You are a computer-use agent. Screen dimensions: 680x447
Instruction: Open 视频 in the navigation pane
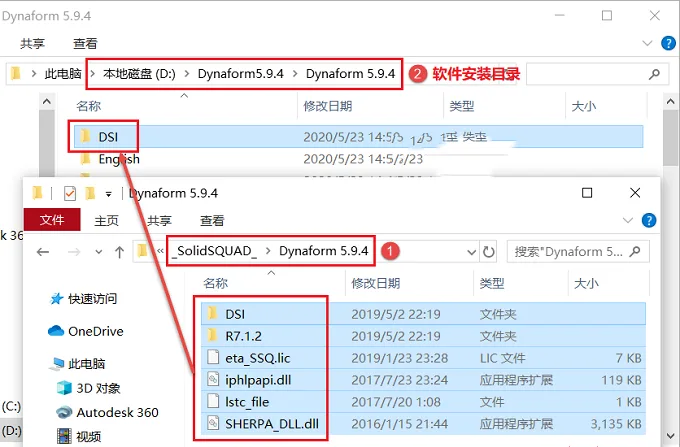[79, 436]
